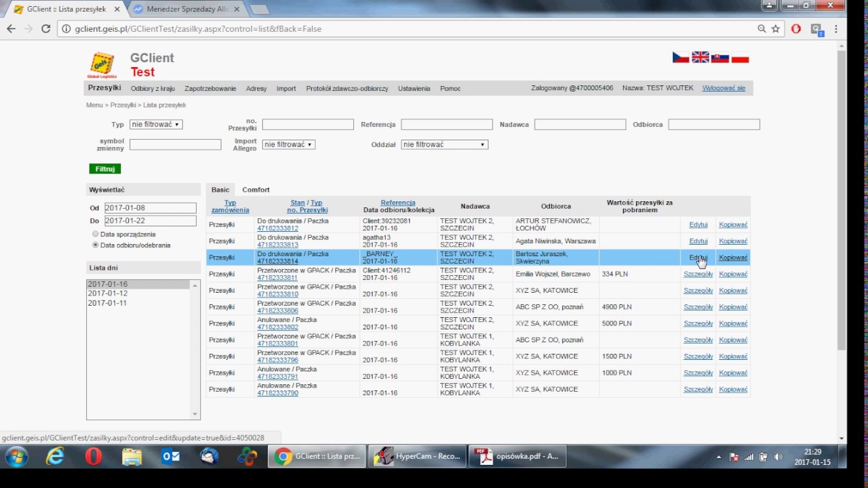The image size is (868, 488).
Task: Click the page vertical scrollbar
Action: [x=842, y=200]
